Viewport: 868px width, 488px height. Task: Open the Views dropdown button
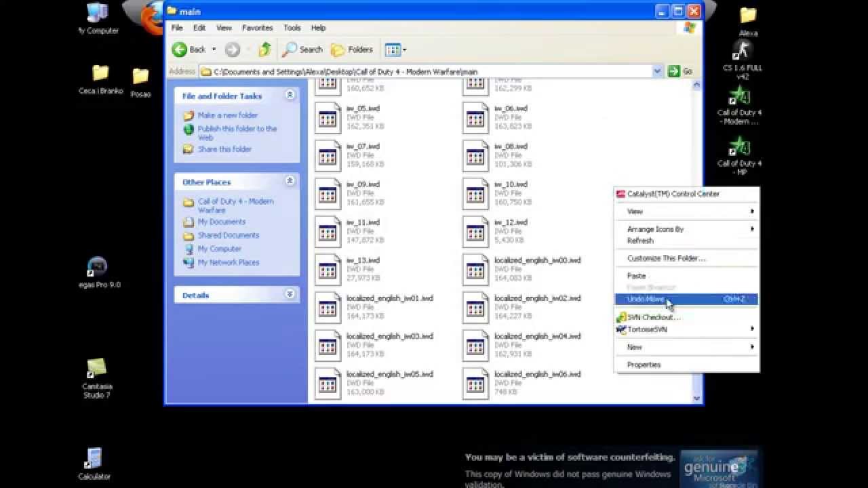[395, 49]
